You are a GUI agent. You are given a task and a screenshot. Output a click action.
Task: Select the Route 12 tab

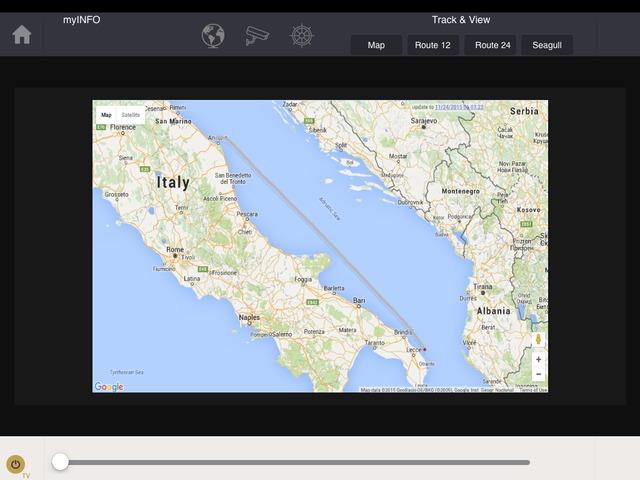click(x=432, y=45)
